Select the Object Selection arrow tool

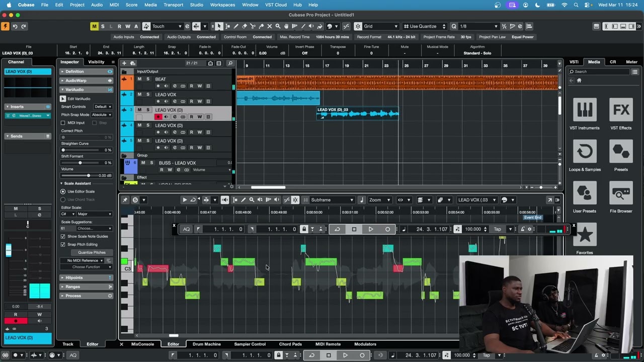pos(219,26)
